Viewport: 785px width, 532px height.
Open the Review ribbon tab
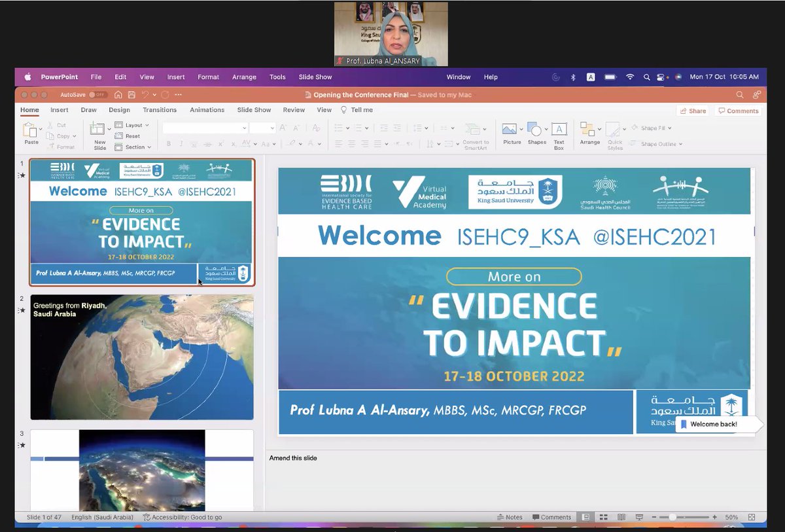tap(294, 110)
